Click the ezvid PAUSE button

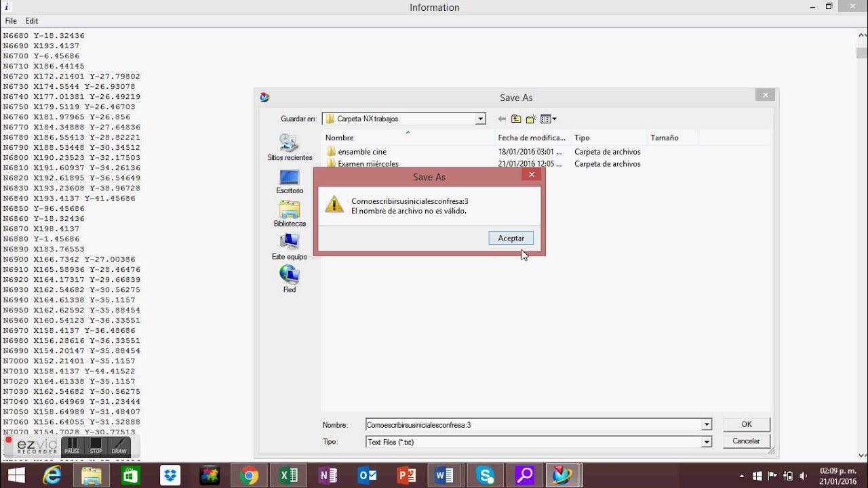(72, 445)
